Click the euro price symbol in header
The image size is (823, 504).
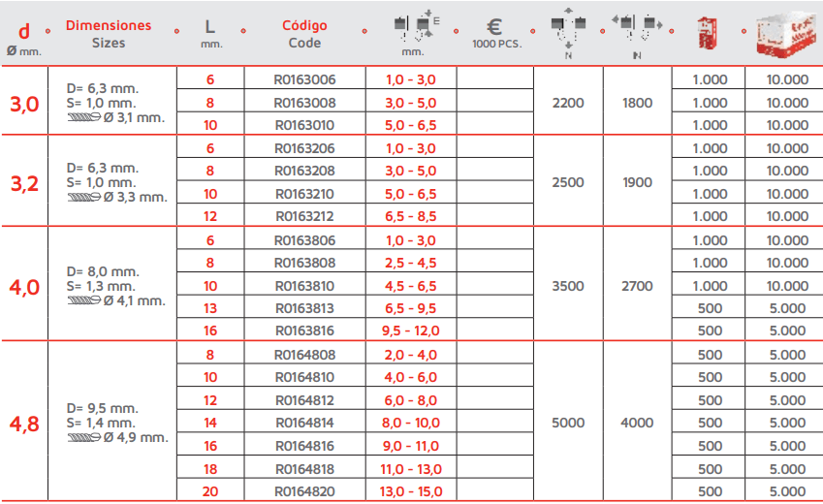[494, 26]
